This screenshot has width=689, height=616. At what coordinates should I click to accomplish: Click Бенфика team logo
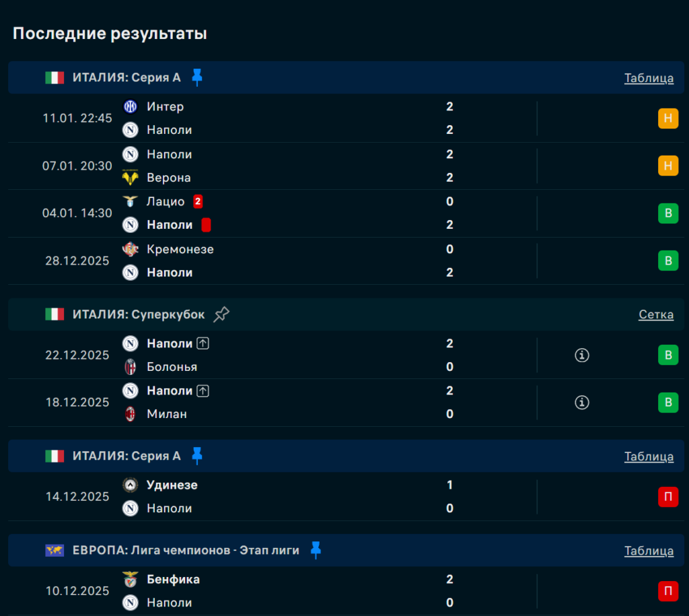pos(130,579)
